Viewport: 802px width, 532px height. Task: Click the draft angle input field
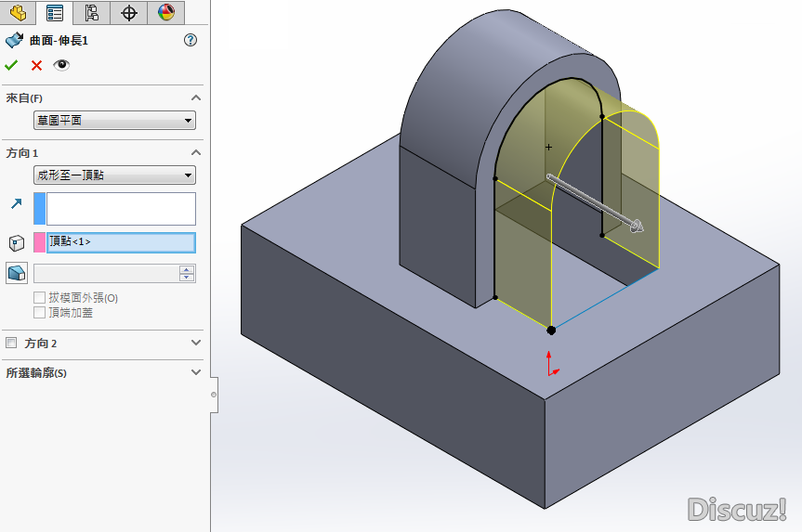click(106, 273)
